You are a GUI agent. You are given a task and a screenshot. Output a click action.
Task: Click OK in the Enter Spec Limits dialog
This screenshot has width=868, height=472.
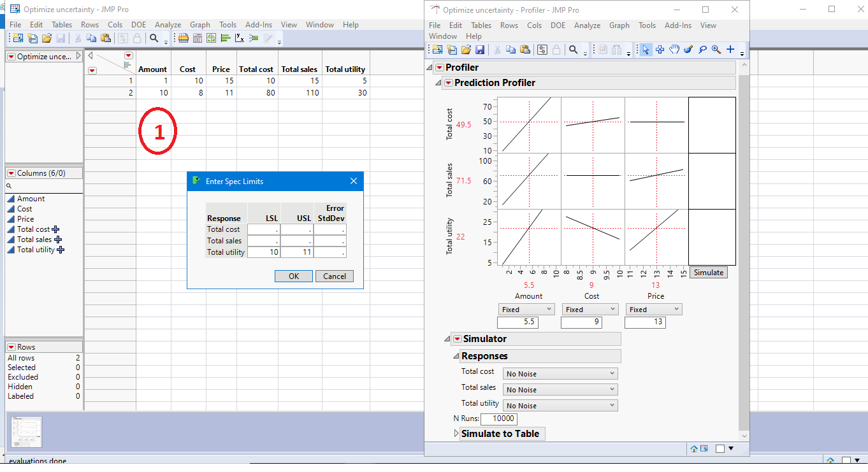[x=294, y=276]
